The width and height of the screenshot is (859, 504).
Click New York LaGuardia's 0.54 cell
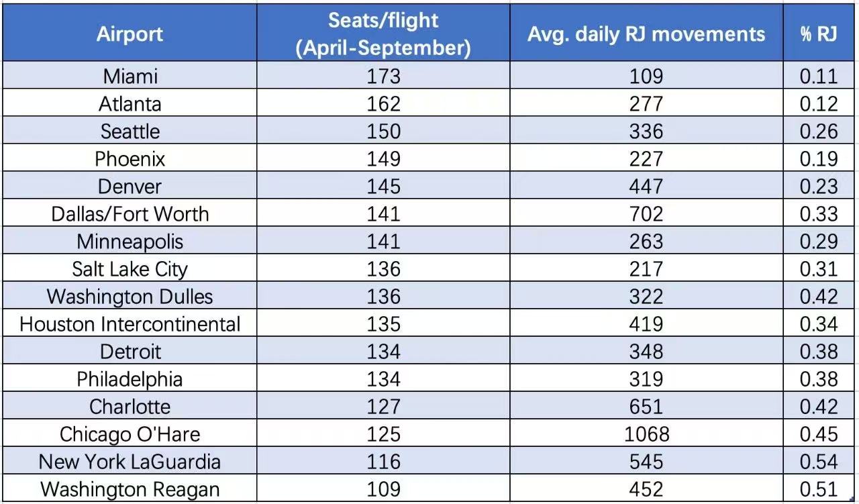tap(819, 461)
